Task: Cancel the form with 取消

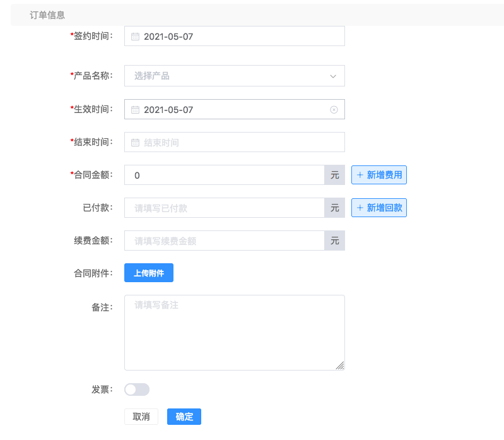Action: click(141, 417)
